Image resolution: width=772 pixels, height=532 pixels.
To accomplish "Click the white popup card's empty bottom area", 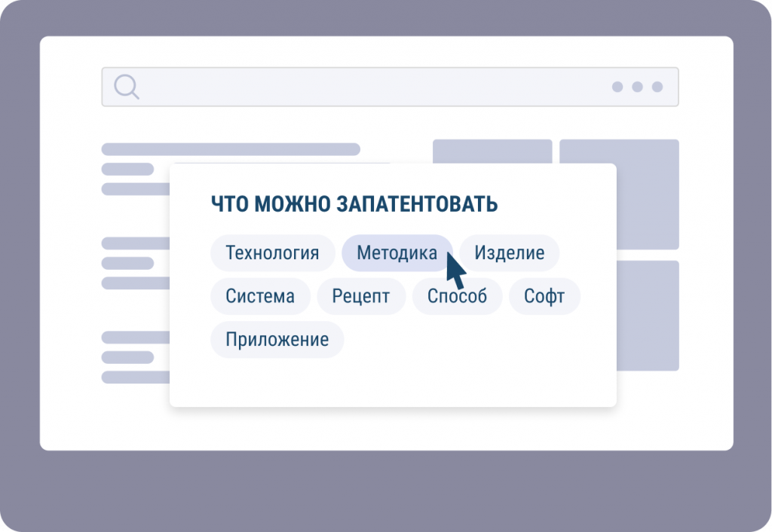I will click(x=392, y=381).
